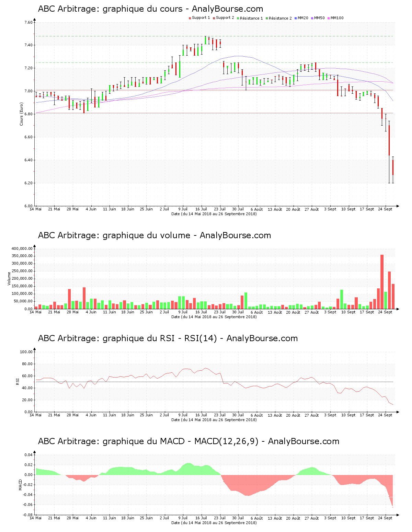Click the 7.40 price axis value
The height and width of the screenshot is (532, 412).
tap(28, 45)
